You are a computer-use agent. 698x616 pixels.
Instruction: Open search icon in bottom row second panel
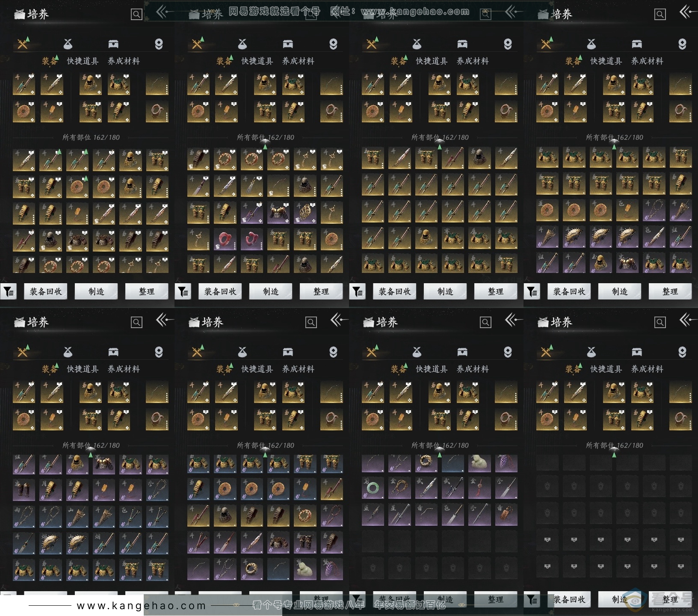[311, 323]
